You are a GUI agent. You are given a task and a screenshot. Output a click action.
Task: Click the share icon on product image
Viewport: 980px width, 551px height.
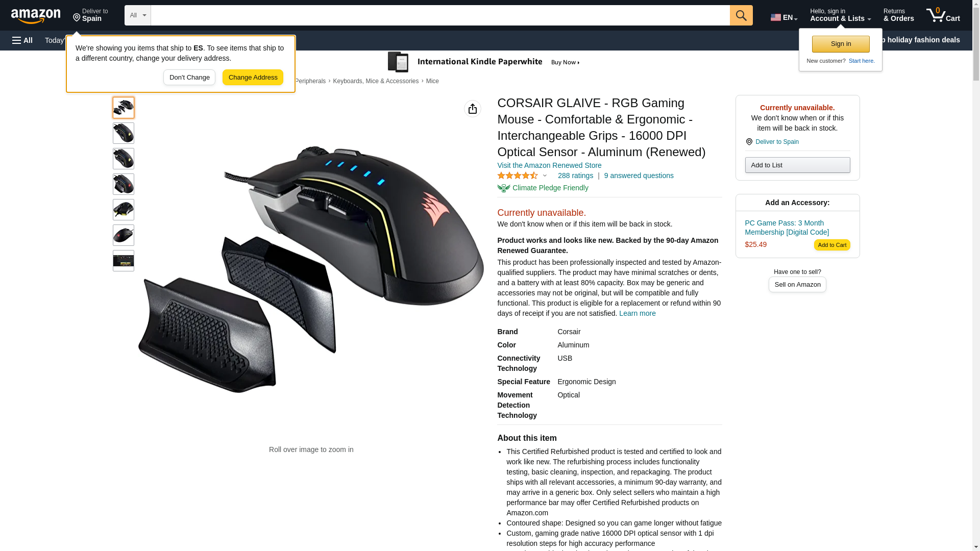[473, 109]
